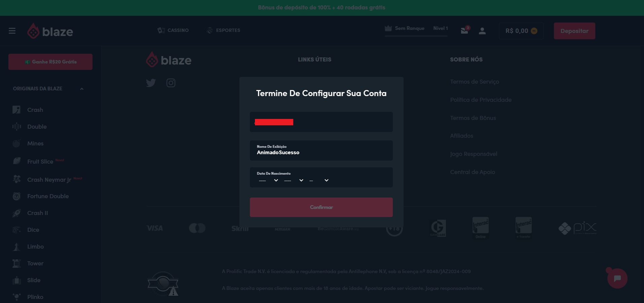Click the Fortune Double icon
The image size is (644, 303).
[x=16, y=196]
